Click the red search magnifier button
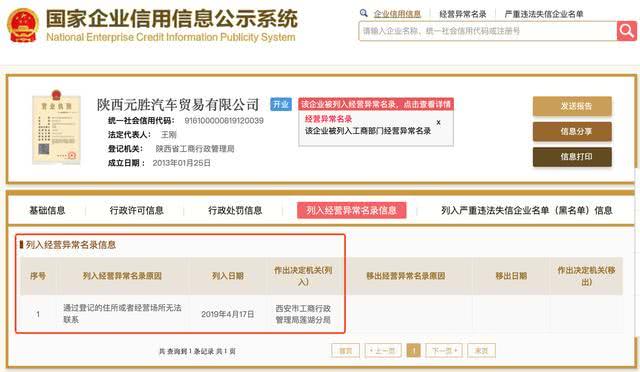640x372 pixels. pyautogui.click(x=627, y=31)
